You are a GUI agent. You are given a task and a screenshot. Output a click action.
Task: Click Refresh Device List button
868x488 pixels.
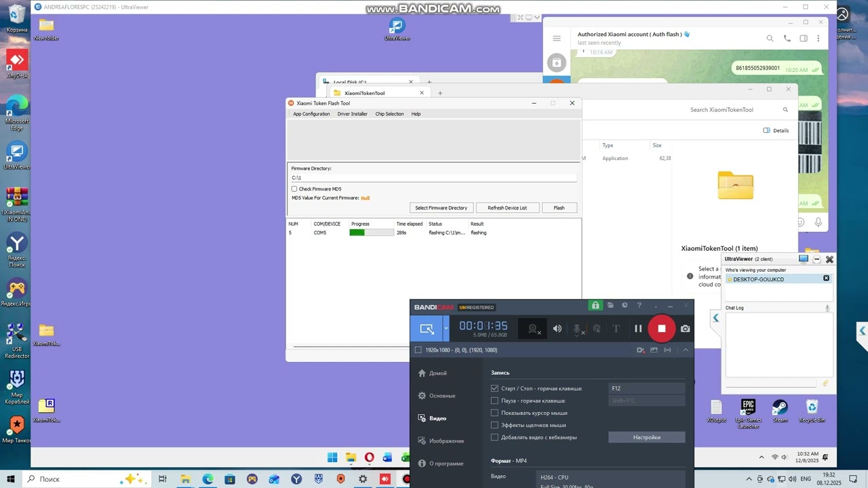[507, 208]
